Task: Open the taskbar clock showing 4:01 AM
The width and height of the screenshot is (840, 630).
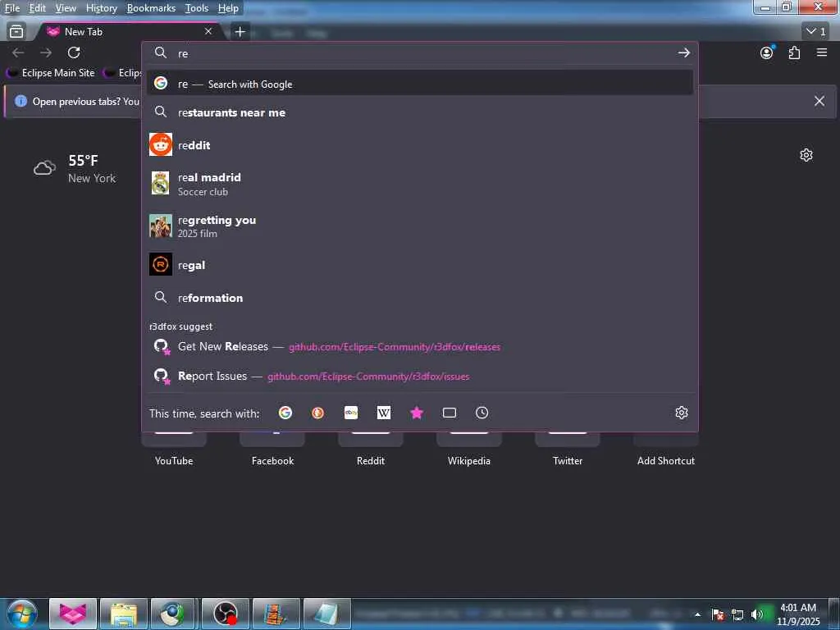Action: pos(798,614)
